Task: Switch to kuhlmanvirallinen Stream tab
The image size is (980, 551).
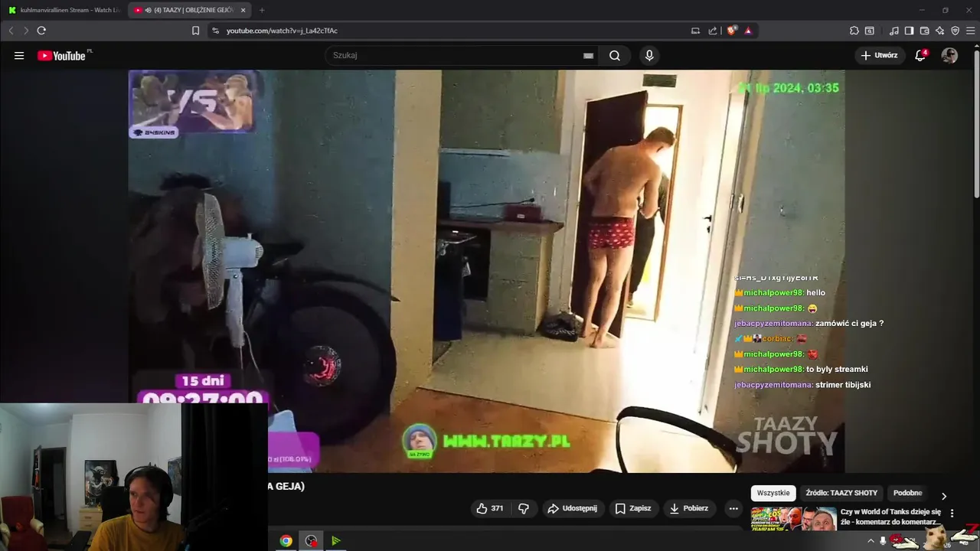Action: coord(64,10)
